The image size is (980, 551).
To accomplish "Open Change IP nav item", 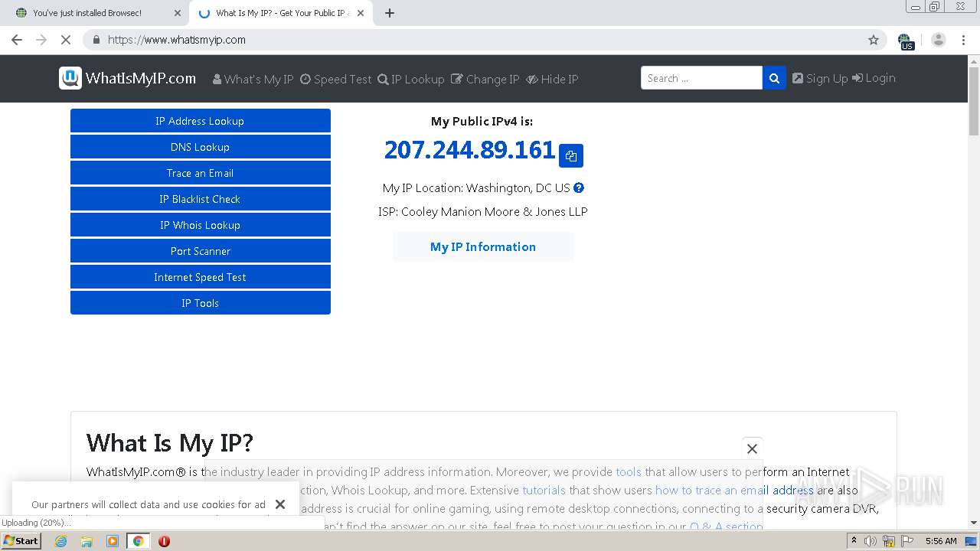I will click(x=485, y=79).
